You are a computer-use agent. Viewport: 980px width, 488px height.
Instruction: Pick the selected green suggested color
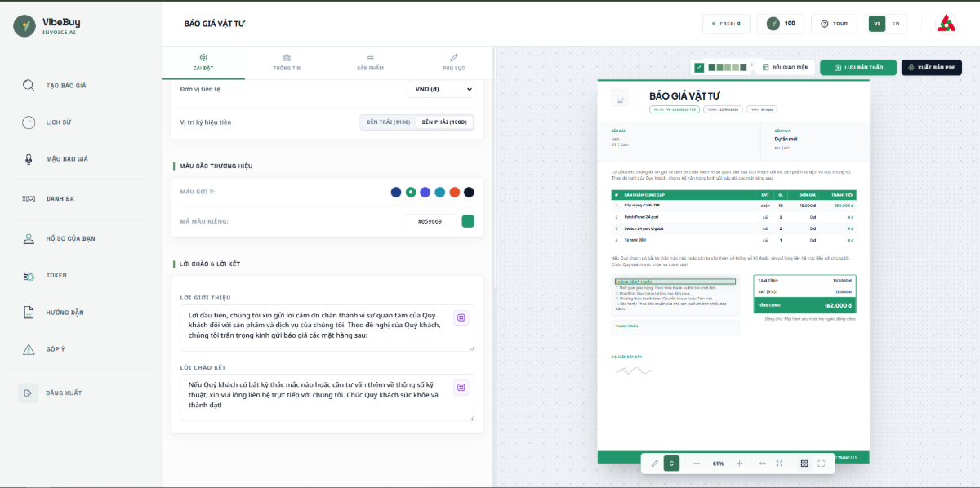411,192
